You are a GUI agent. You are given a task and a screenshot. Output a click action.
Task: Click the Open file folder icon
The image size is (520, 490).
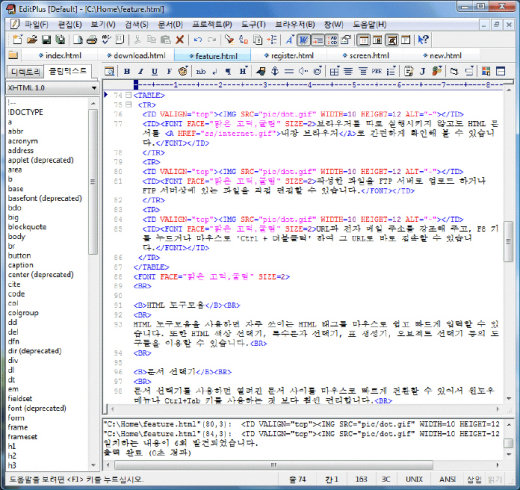(32, 40)
